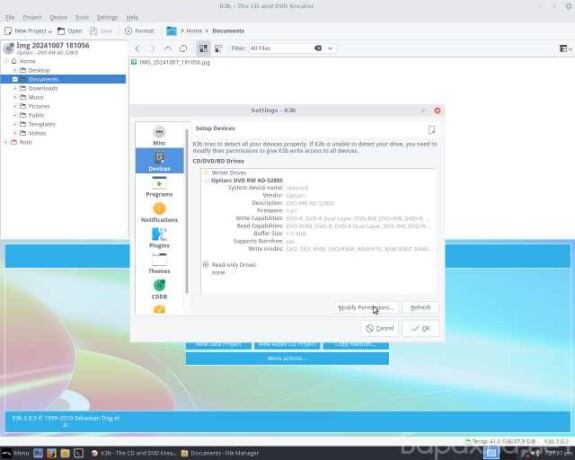Screen dimensions: 575x460
Task: Select the Videos folder in the tree
Action: coord(37,133)
